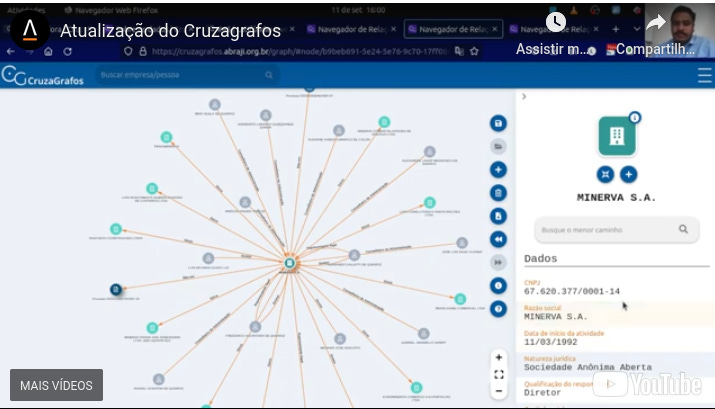Click the teal company node in the graph's top-right area
This screenshot has width=715, height=409.
pos(384,122)
